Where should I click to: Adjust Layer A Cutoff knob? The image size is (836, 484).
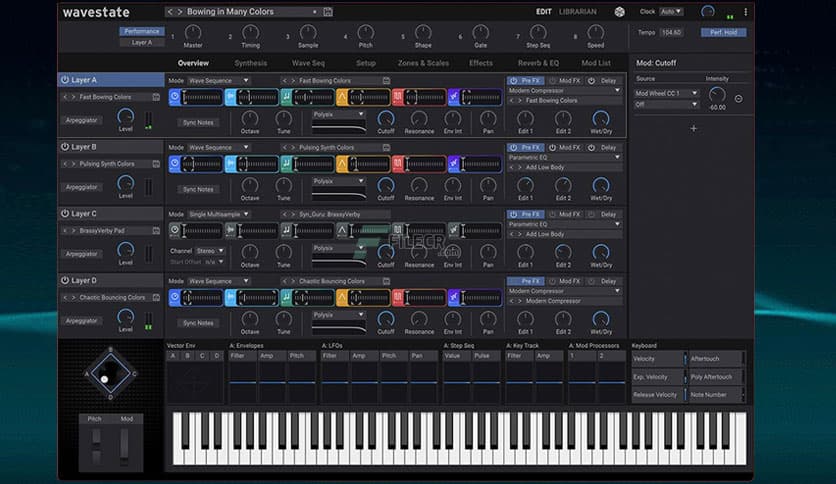click(385, 118)
